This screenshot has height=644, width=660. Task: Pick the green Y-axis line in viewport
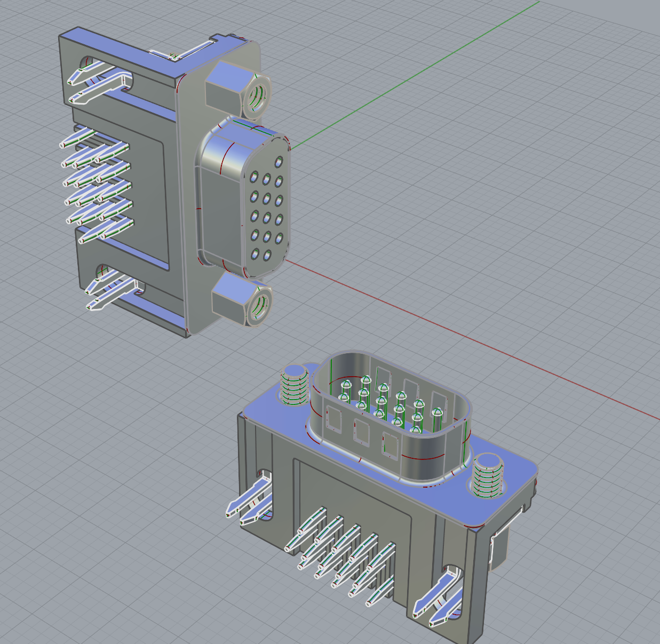point(416,75)
